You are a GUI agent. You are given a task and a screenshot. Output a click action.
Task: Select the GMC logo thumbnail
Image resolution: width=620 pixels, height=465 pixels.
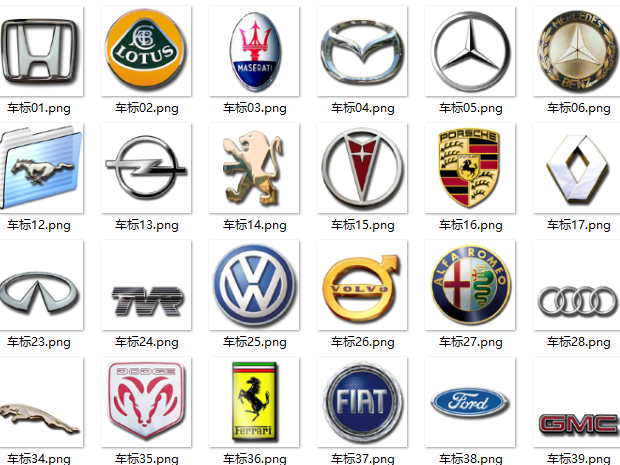coord(577,402)
